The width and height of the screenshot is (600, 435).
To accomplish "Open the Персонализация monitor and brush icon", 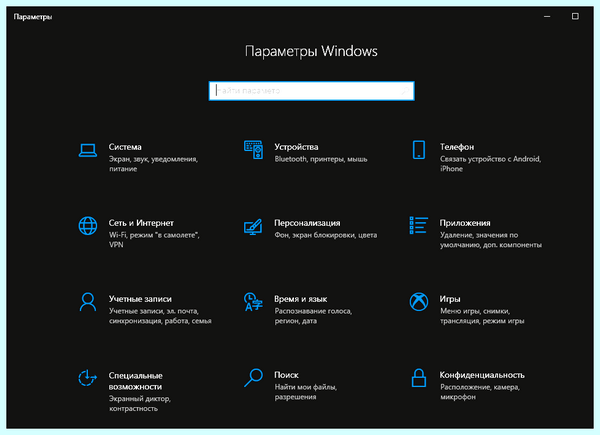I will click(253, 226).
